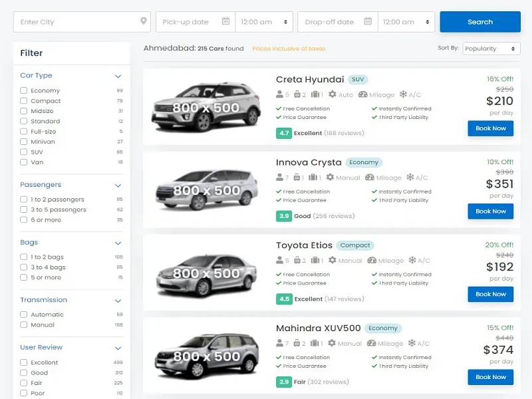This screenshot has width=532, height=399.
Task: Click Mileage gauge icon on Innova Crysta
Action: [x=370, y=177]
